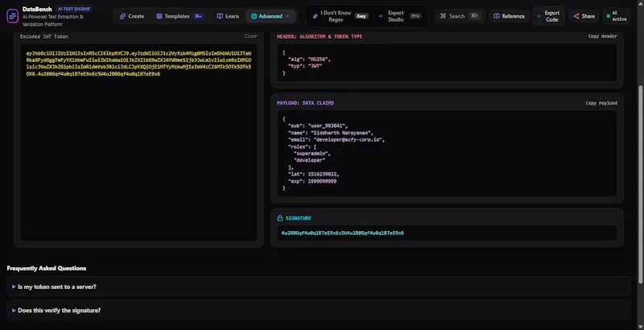Click the Frequently Asked Questions heading

47,268
